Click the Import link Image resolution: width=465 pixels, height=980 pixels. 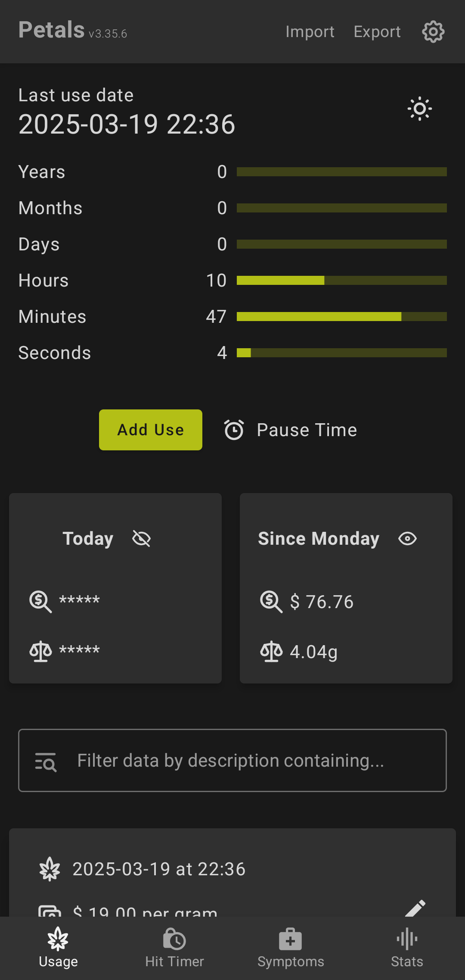pyautogui.click(x=310, y=32)
